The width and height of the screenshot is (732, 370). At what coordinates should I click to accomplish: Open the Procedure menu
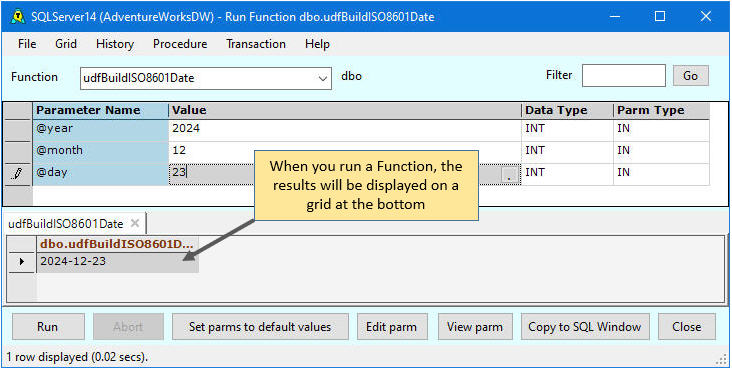click(180, 44)
